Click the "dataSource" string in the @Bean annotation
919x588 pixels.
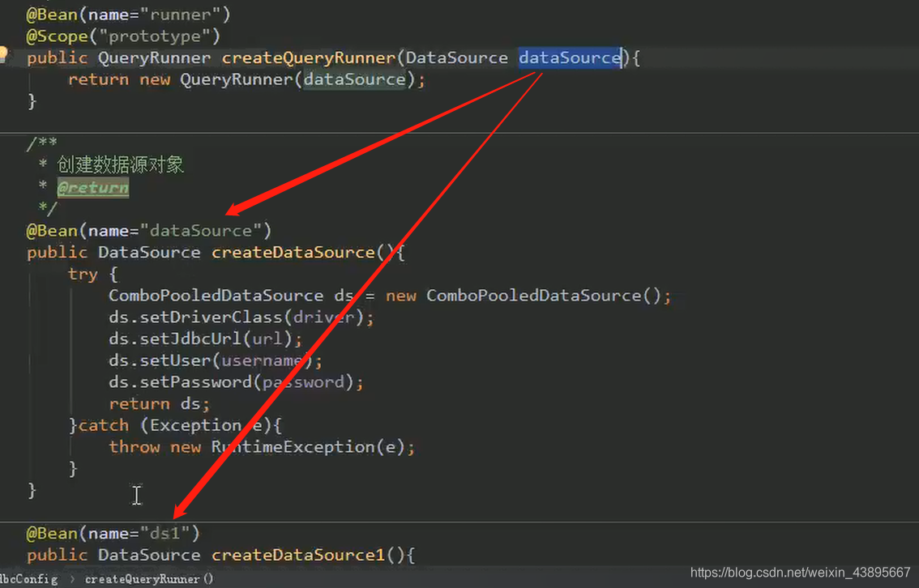coord(200,231)
